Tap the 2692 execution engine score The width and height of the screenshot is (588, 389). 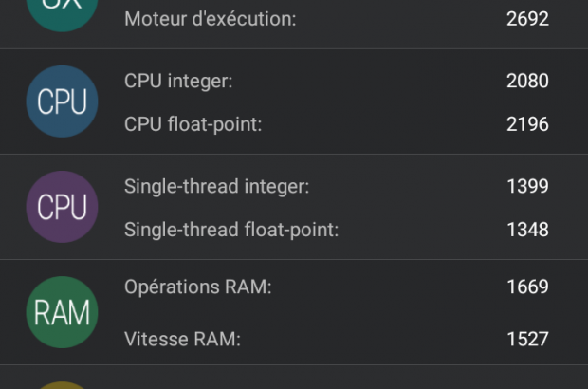[x=527, y=19]
